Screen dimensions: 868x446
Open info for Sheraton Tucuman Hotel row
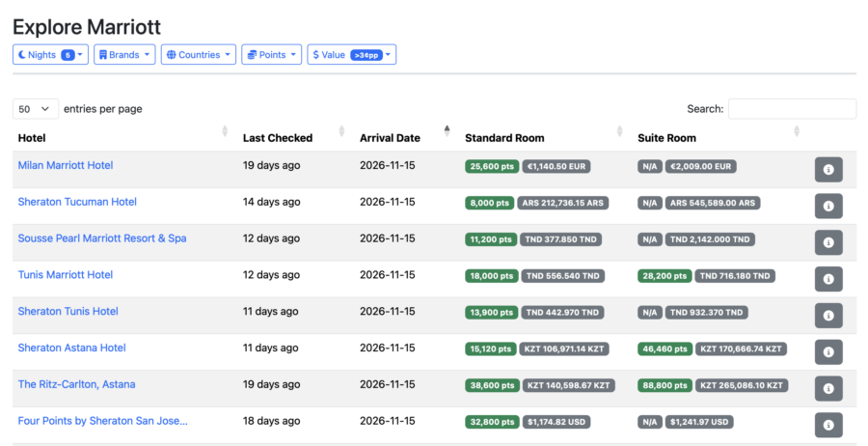pos(828,206)
